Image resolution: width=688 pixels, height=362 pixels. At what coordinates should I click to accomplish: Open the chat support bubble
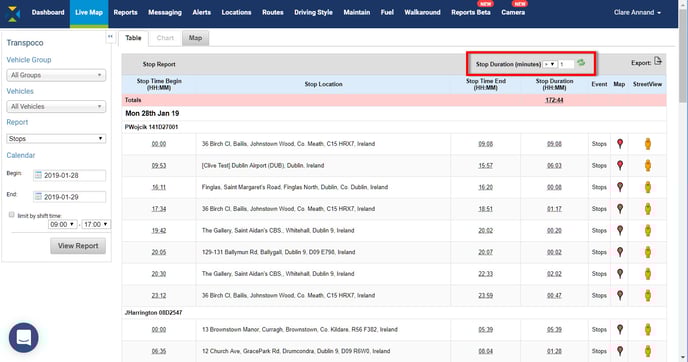tap(24, 338)
